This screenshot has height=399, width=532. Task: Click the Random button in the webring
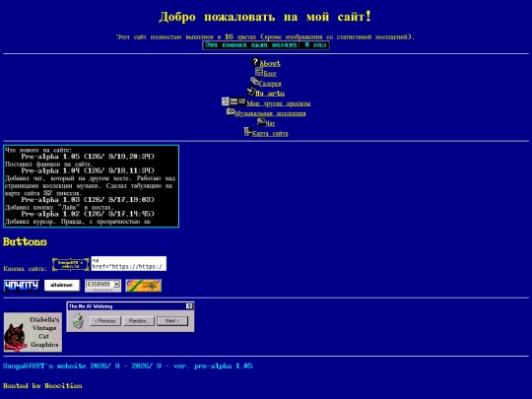(x=139, y=321)
